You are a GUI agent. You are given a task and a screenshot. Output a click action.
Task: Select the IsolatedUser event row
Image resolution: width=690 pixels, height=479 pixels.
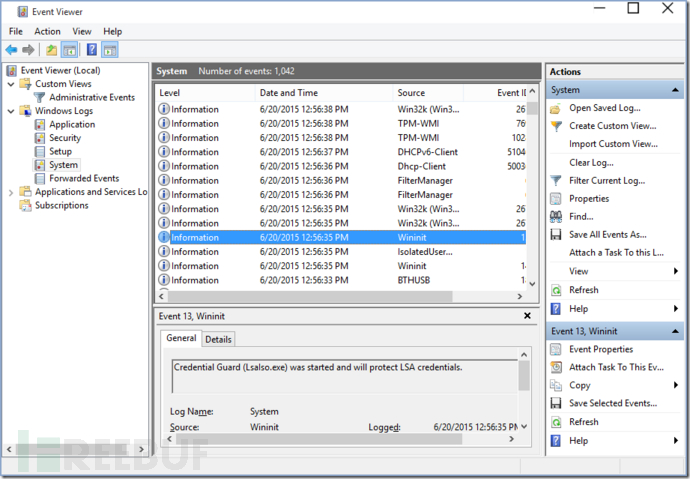341,252
